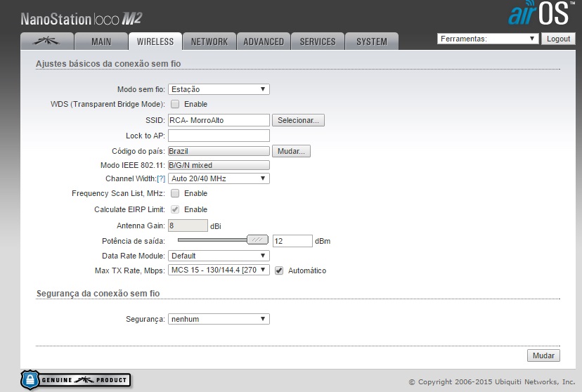Open the Segurança dropdown
This screenshot has height=392, width=582.
click(219, 319)
